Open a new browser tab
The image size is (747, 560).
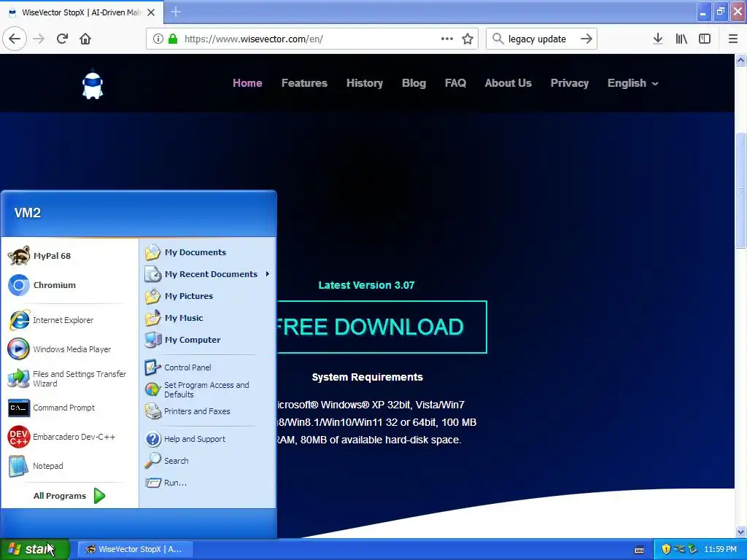click(176, 12)
